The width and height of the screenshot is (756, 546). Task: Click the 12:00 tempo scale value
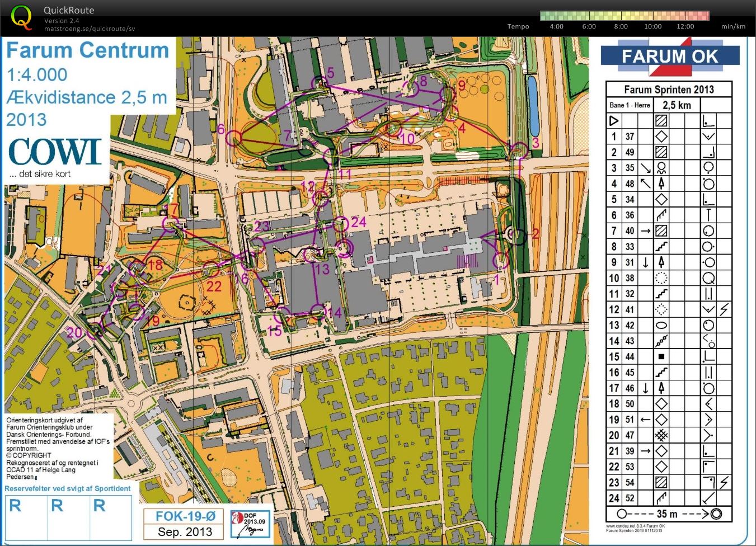click(685, 26)
